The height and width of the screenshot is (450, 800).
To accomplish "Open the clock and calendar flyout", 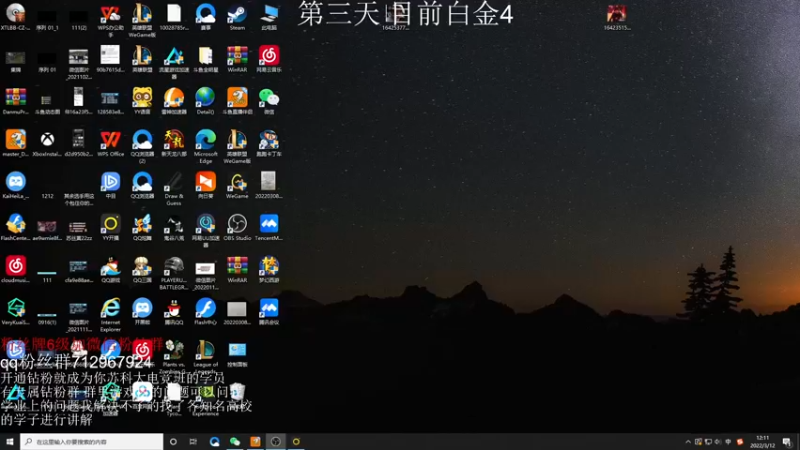I will [763, 442].
